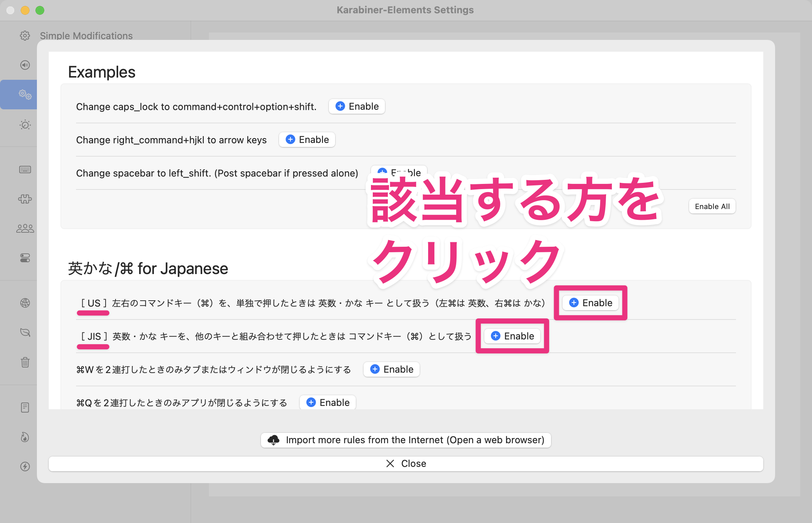Import more rules from the Internet
The width and height of the screenshot is (812, 523).
coord(406,440)
